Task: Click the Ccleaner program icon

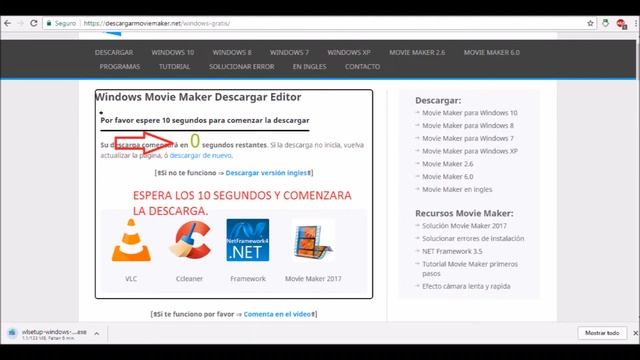Action: coord(189,240)
